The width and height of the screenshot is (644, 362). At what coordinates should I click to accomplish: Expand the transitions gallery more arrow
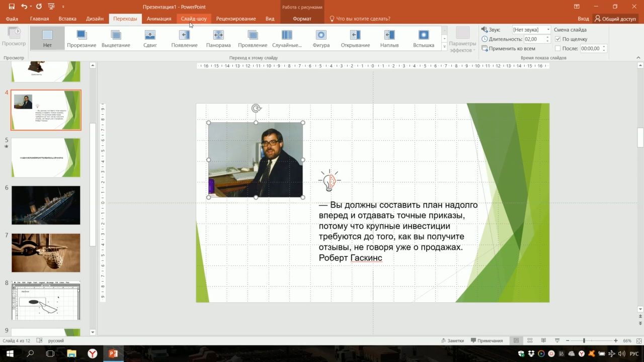click(x=444, y=47)
